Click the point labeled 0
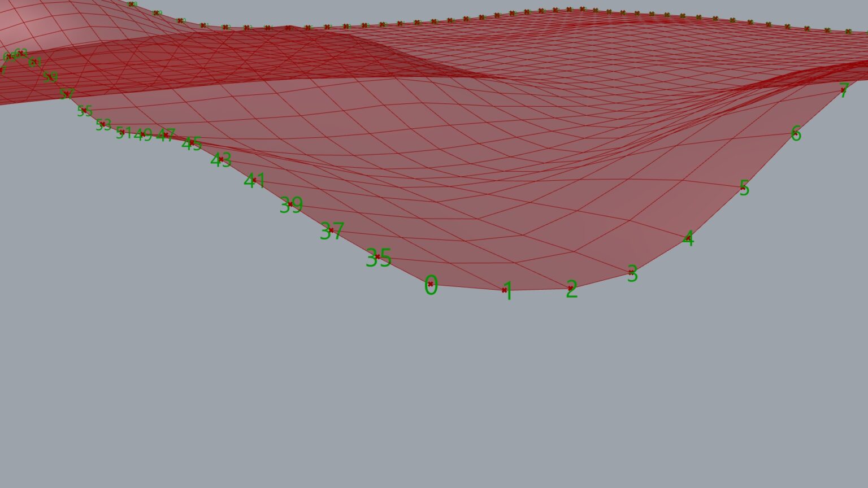Screen dimensions: 868x488 431,284
